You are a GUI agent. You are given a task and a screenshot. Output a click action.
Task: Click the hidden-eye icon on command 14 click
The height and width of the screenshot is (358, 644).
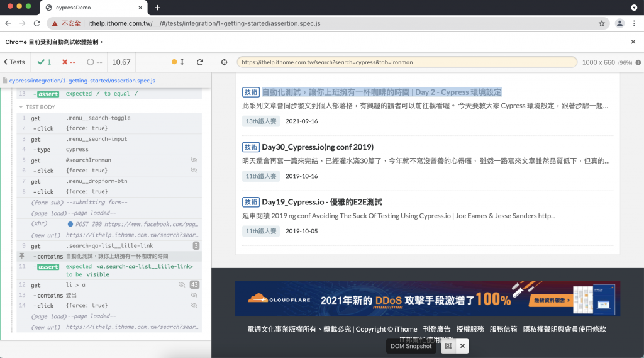click(194, 305)
